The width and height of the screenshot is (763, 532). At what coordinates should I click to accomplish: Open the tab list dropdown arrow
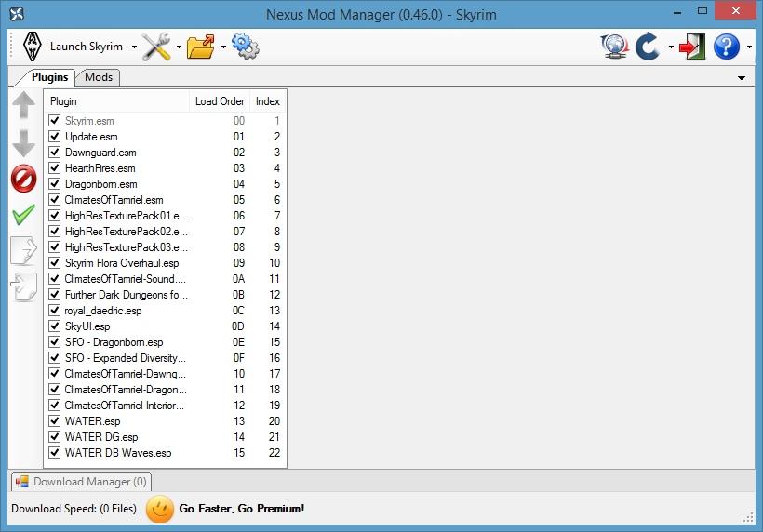pos(742,78)
